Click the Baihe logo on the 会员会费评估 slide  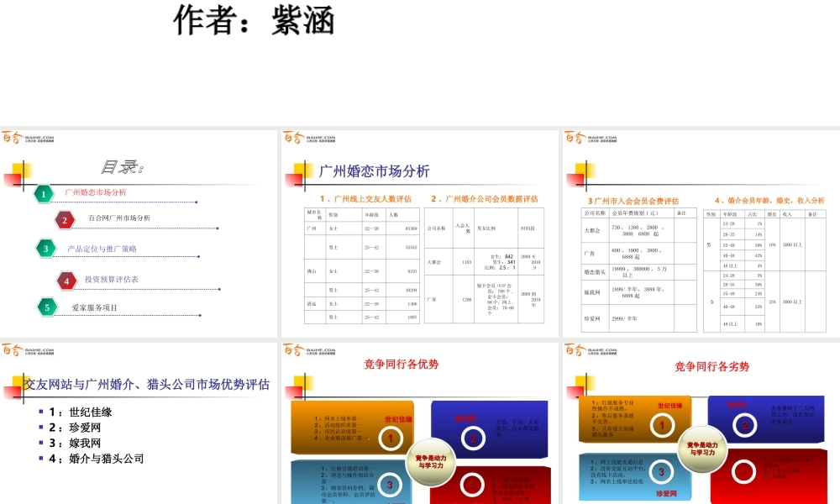(591, 139)
